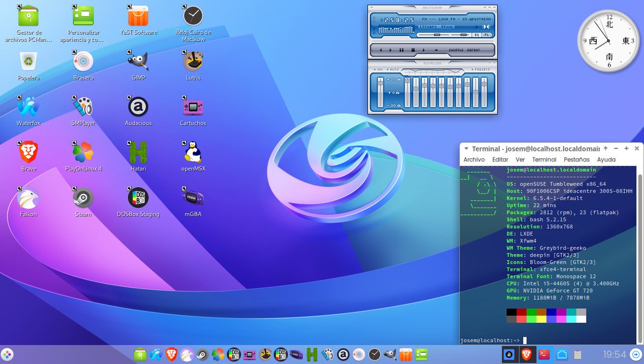Open the terminal window menu arrow

467,148
